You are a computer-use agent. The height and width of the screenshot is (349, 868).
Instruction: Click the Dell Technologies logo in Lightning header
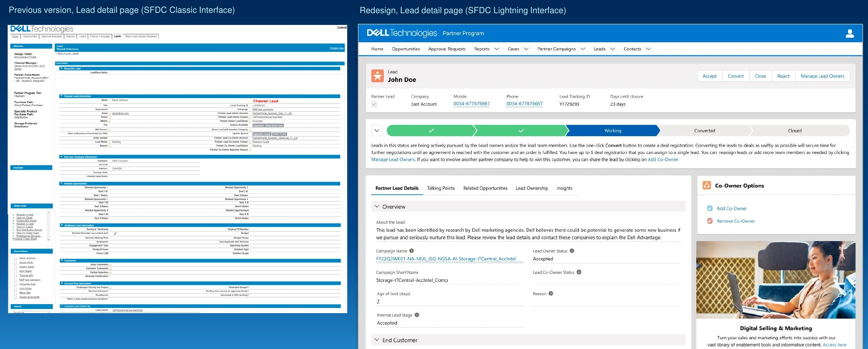pyautogui.click(x=402, y=33)
